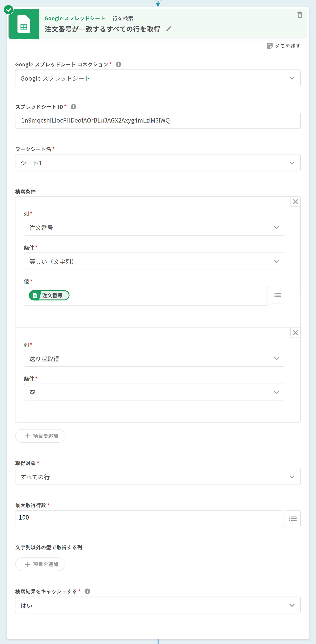The height and width of the screenshot is (644, 316).
Task: Click info icon beside コネクション label
Action: 118,64
